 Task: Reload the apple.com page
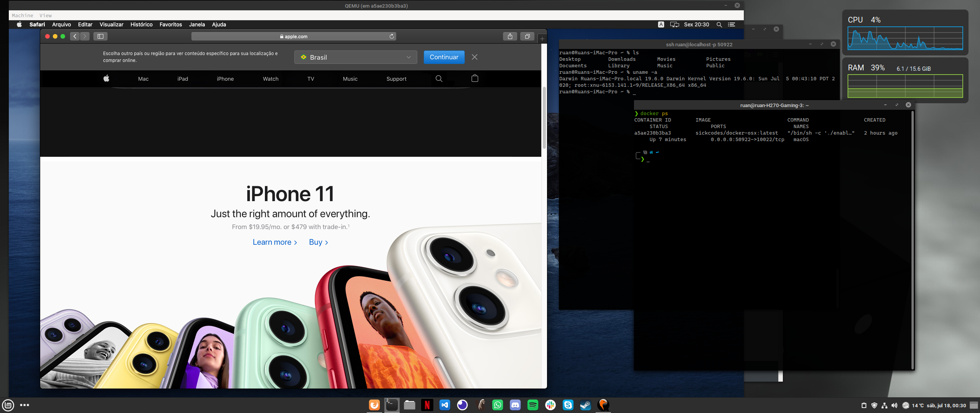pos(392,36)
